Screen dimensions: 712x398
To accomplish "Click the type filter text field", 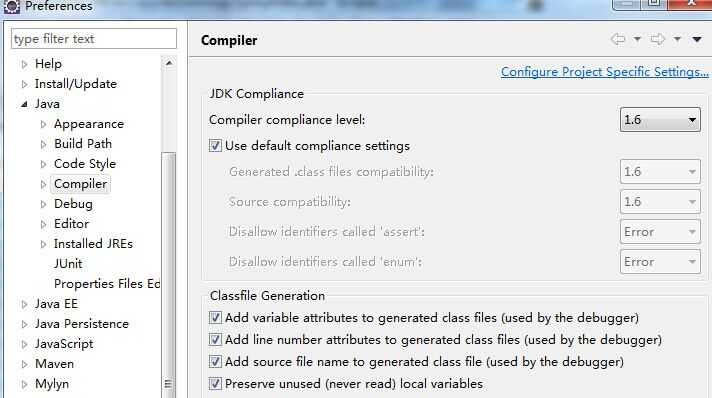I will (94, 39).
